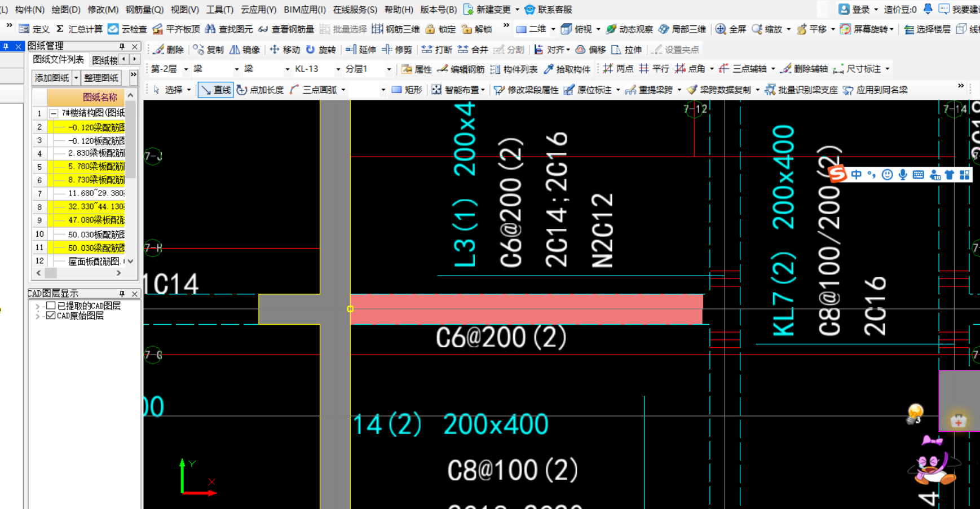
Task: Choose 点加长度 point-length tool
Action: pos(260,90)
